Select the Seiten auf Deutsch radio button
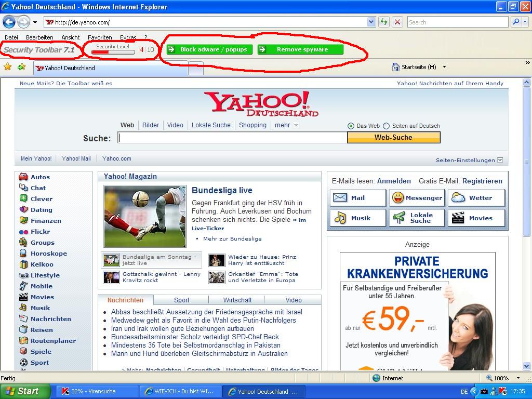This screenshot has width=532, height=399. pyautogui.click(x=386, y=126)
